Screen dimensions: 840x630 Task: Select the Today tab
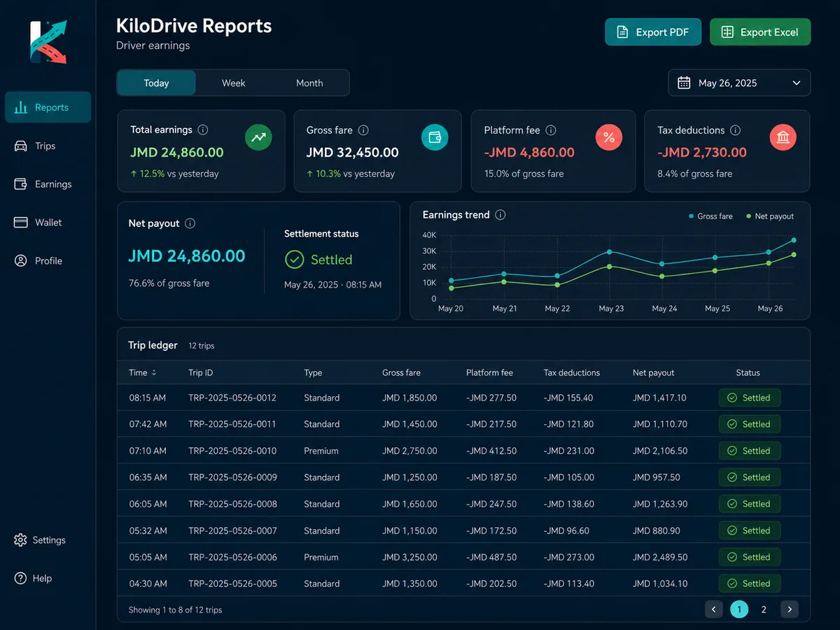pyautogui.click(x=156, y=83)
